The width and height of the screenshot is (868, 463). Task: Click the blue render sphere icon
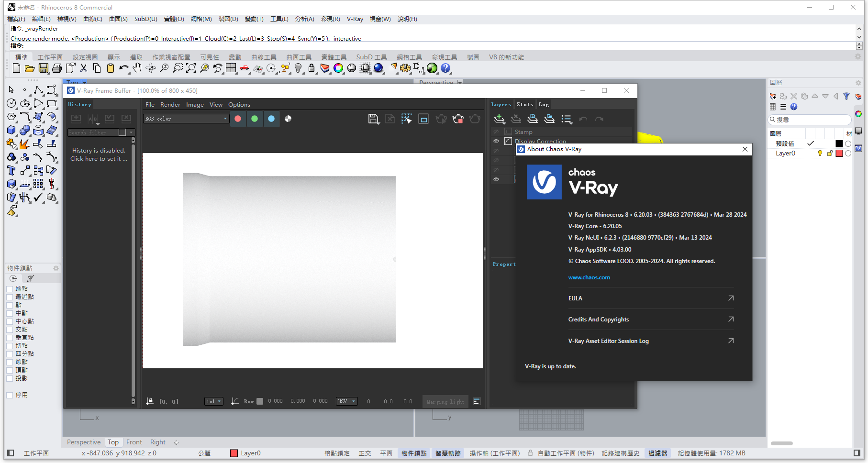[378, 68]
